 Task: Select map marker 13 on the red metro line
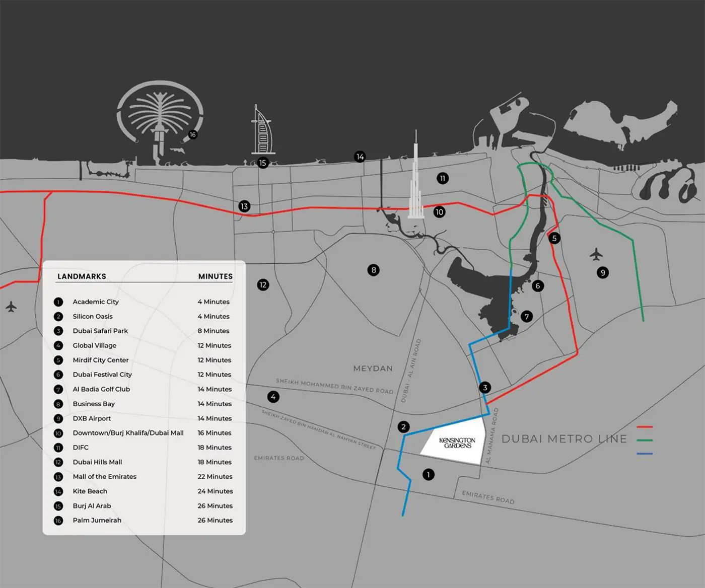(x=244, y=206)
